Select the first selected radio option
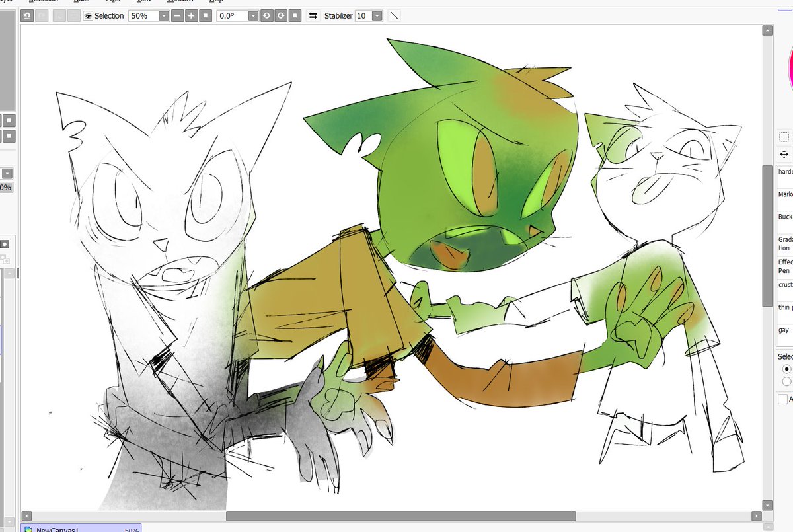 pos(786,369)
